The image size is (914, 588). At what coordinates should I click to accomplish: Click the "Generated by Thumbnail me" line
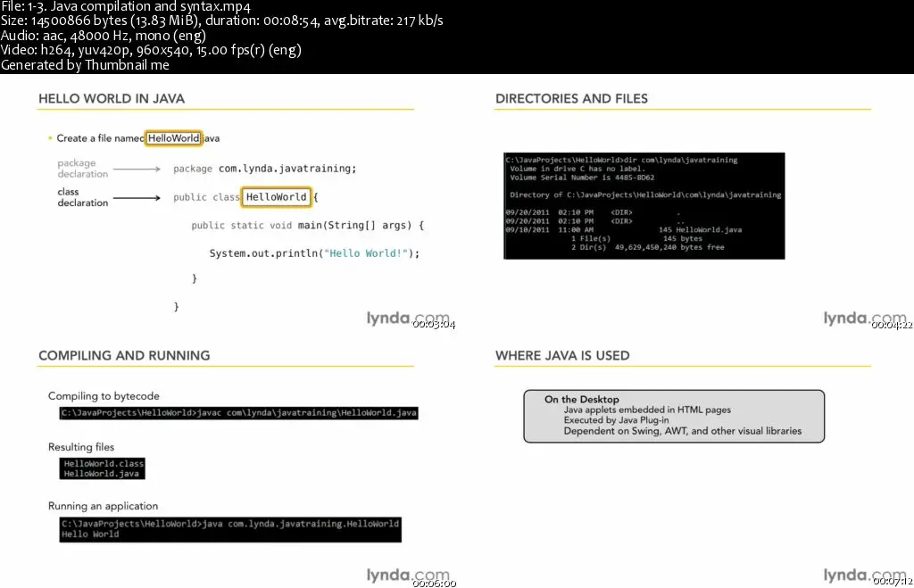point(85,65)
